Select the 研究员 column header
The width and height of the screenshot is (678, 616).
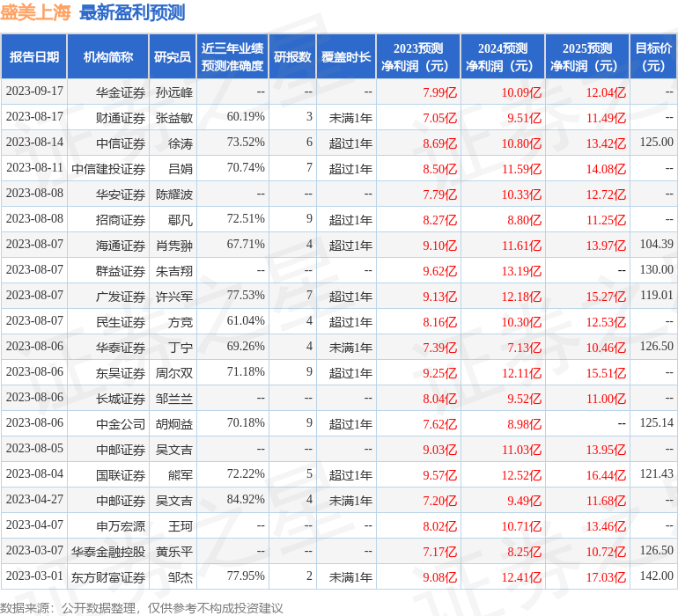[173, 56]
